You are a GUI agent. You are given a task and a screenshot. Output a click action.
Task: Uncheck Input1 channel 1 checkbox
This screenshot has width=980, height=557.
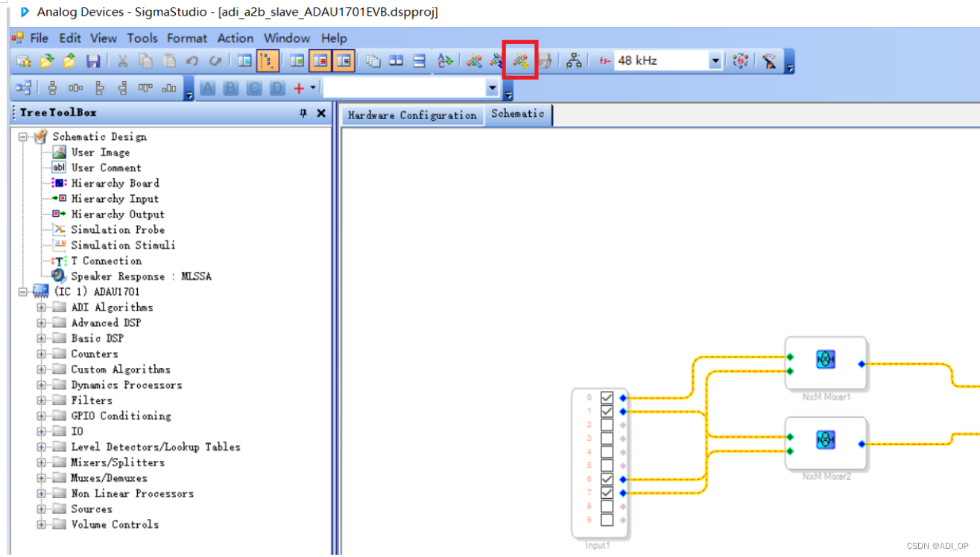607,411
